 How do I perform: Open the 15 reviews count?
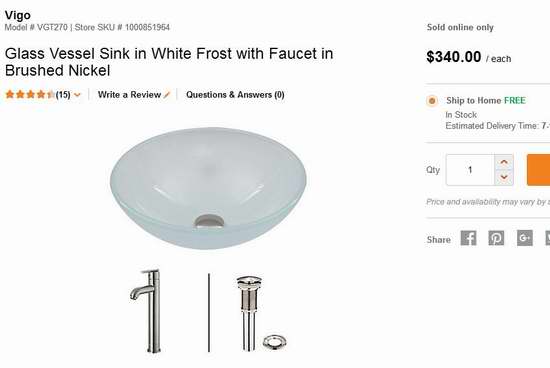pyautogui.click(x=63, y=95)
